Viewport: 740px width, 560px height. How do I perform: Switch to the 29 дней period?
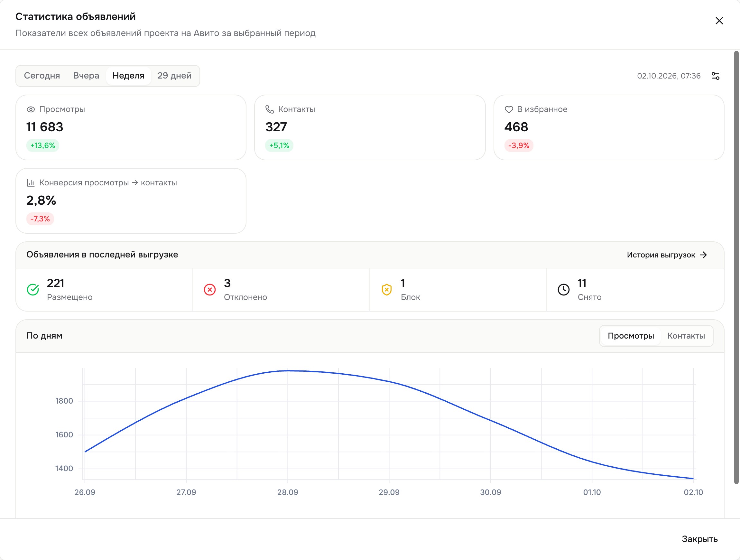175,76
